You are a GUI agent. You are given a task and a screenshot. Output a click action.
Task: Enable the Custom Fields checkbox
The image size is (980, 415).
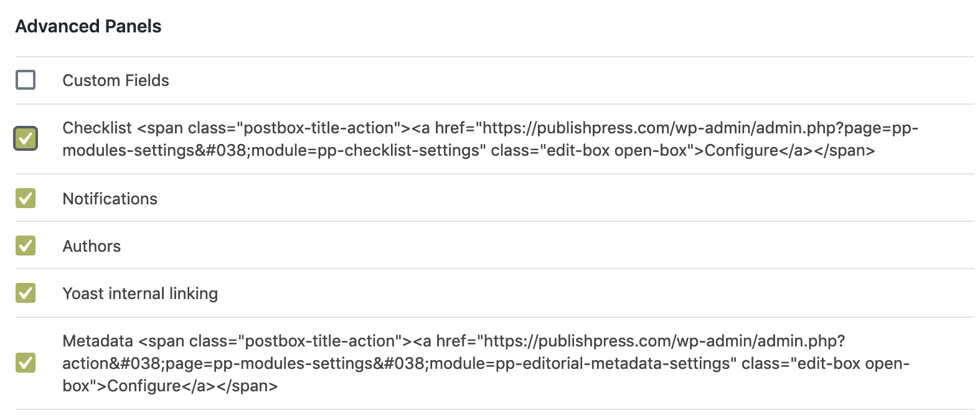pos(25,80)
